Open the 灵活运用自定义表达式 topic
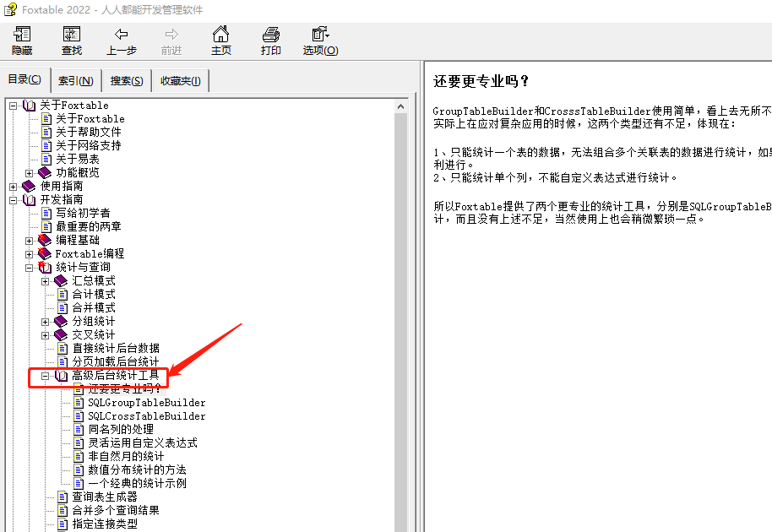The width and height of the screenshot is (772, 532). [143, 443]
